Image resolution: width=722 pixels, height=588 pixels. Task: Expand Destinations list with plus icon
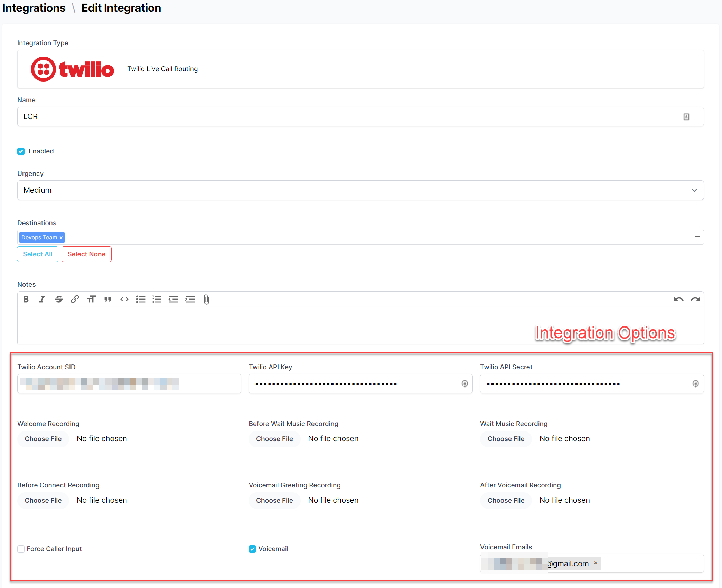coord(697,237)
